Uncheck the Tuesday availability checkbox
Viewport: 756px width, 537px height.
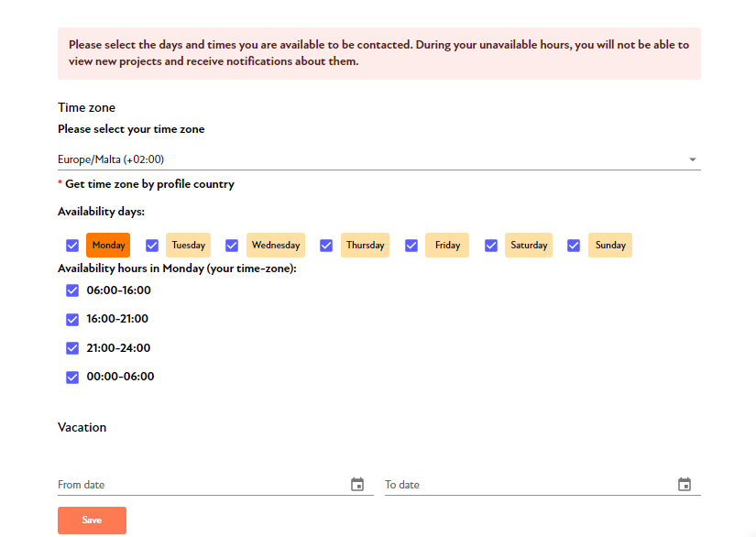click(152, 246)
